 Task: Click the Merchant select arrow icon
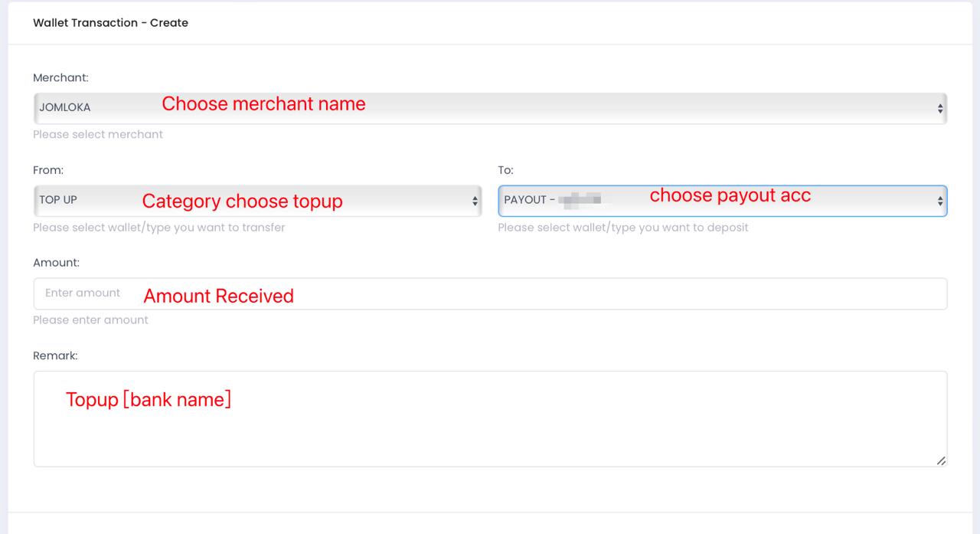[940, 109]
